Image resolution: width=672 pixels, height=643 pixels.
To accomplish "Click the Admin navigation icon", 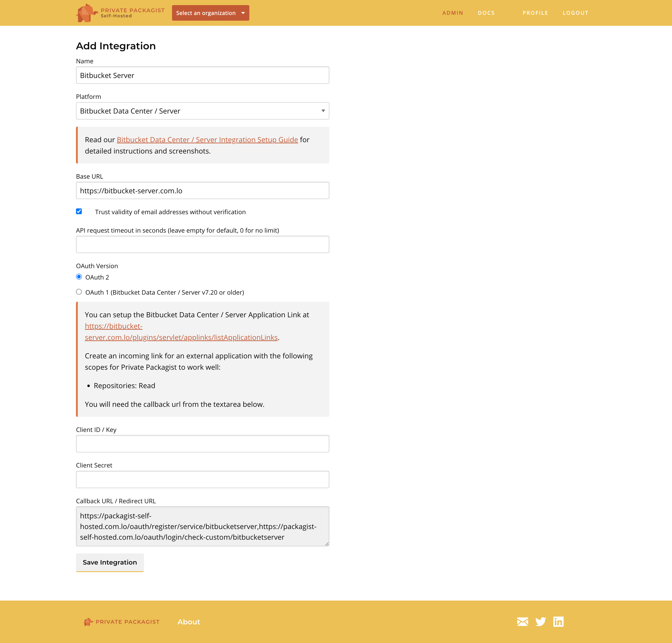I will 453,13.
